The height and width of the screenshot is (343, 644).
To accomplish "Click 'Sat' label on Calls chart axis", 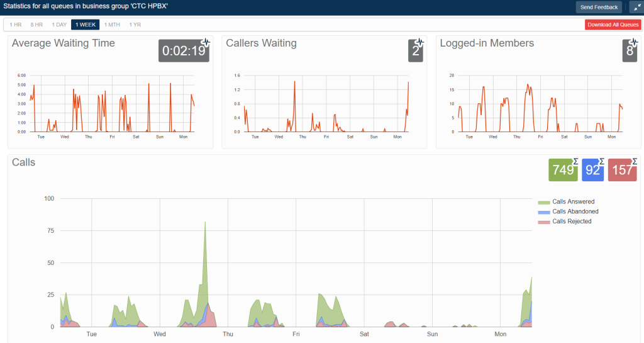I will pyautogui.click(x=364, y=334).
